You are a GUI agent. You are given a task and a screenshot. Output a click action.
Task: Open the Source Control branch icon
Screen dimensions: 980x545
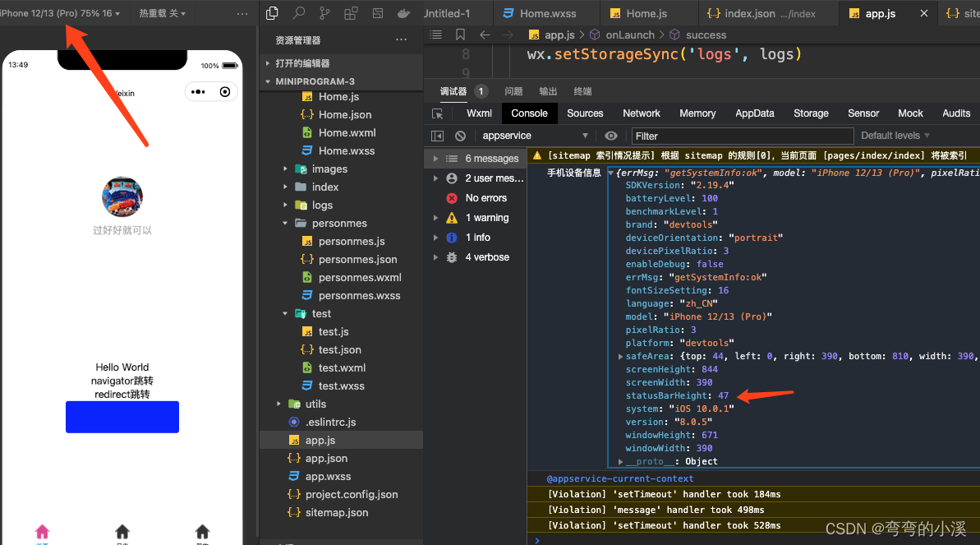324,13
